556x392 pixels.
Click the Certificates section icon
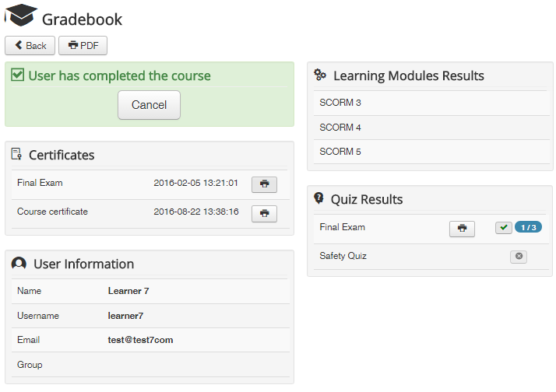click(16, 154)
